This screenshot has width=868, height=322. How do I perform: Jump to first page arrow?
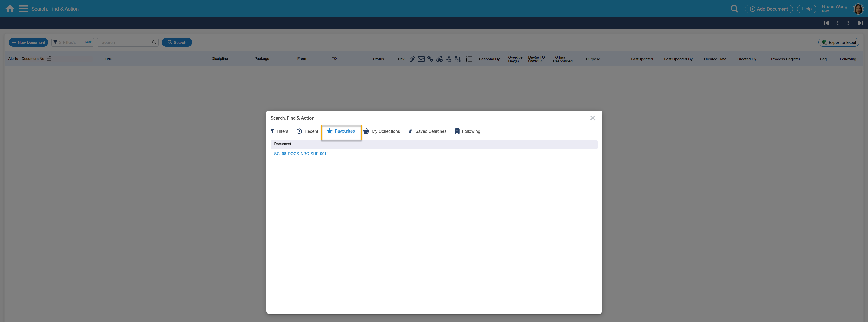coord(826,23)
